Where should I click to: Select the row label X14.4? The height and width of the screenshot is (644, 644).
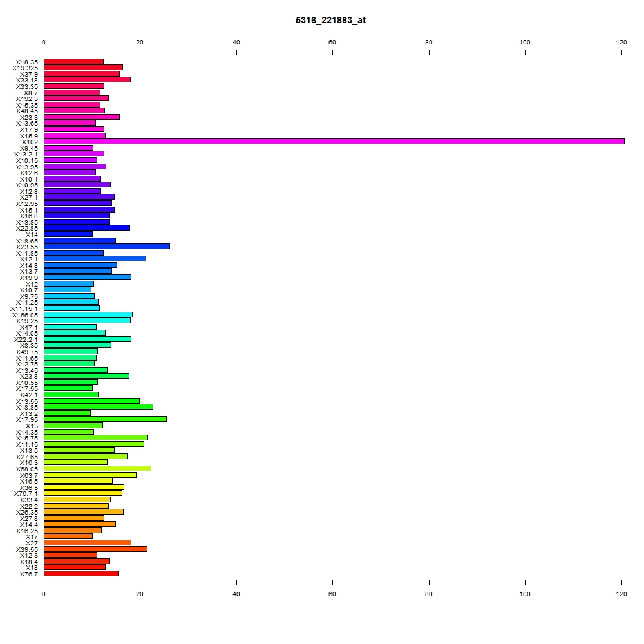[x=29, y=524]
